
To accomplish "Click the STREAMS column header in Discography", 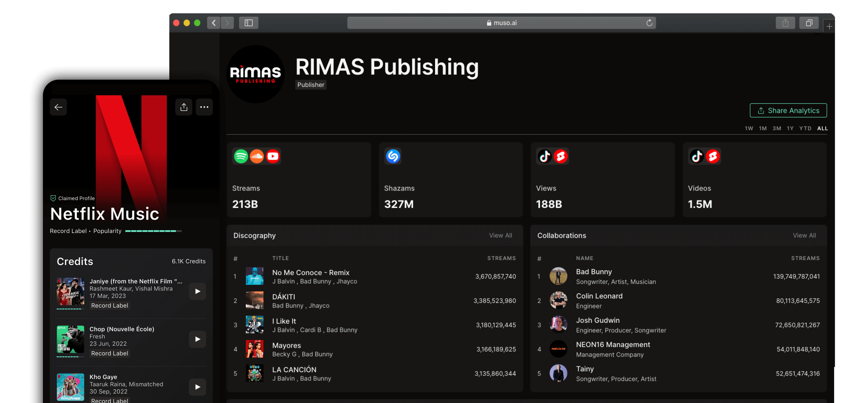I will click(501, 258).
